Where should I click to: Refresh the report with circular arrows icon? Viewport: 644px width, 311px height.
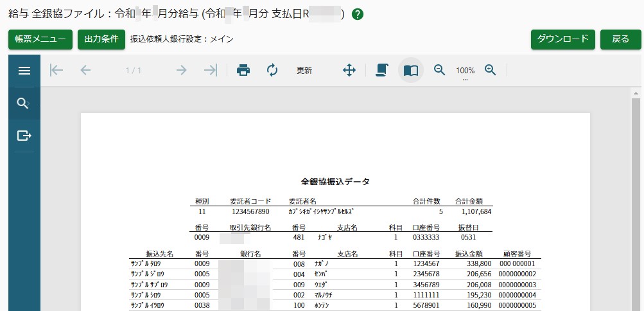[x=272, y=70]
